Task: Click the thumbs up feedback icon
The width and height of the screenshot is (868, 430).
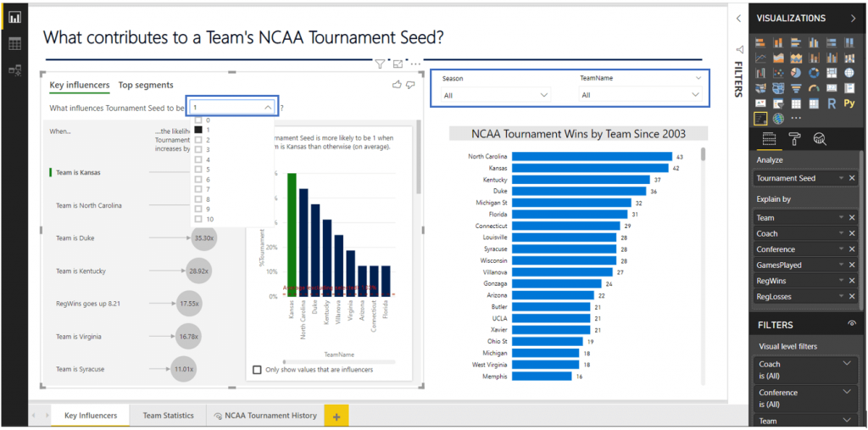Action: tap(397, 85)
